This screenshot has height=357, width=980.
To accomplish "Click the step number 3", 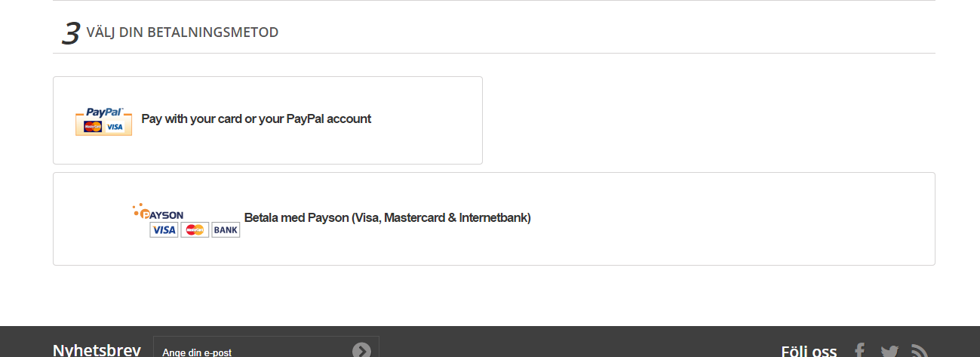I will [70, 33].
